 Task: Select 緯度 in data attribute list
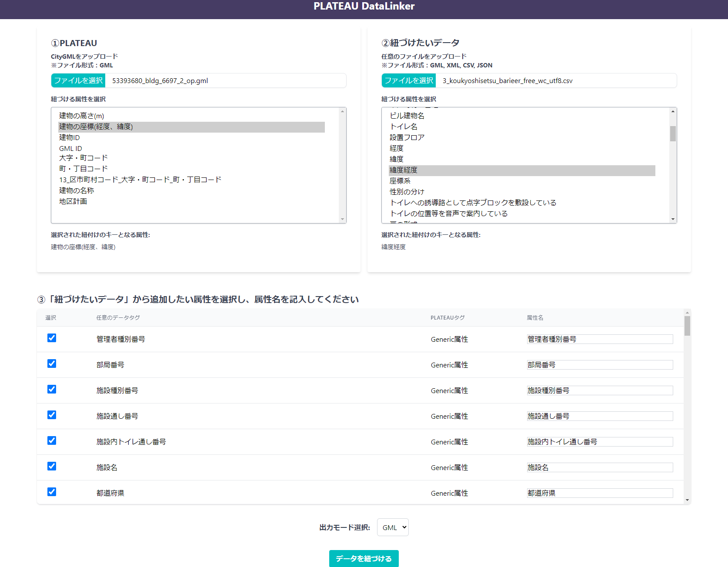coord(522,159)
